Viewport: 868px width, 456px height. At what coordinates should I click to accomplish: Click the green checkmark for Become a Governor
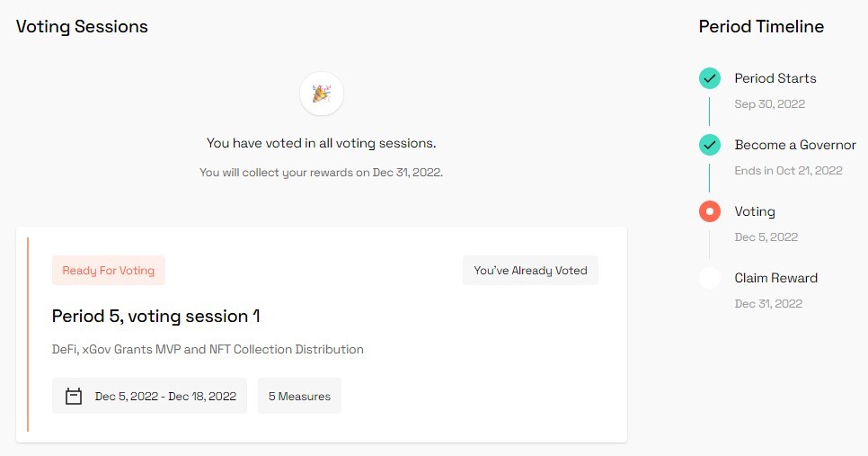(710, 145)
